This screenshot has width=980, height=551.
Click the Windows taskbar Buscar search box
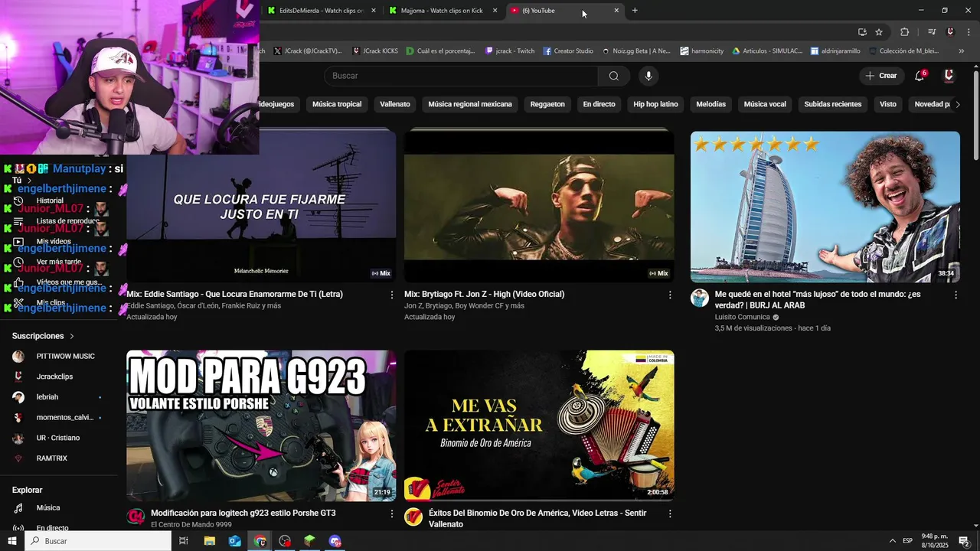pyautogui.click(x=99, y=541)
